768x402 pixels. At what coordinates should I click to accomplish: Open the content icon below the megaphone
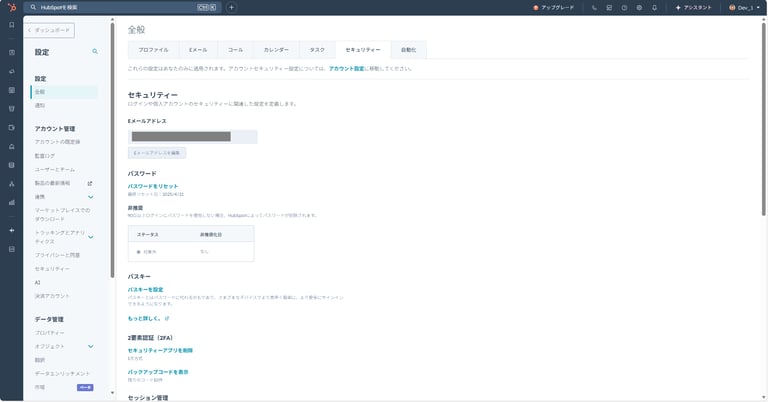(x=12, y=90)
